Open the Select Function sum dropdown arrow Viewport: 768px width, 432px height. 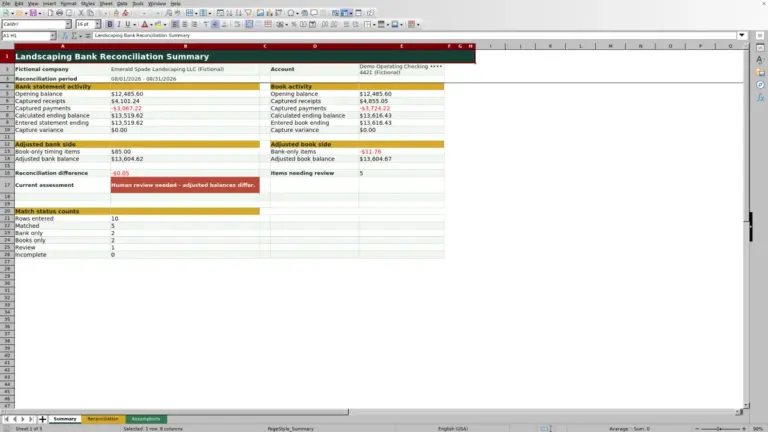tap(80, 36)
